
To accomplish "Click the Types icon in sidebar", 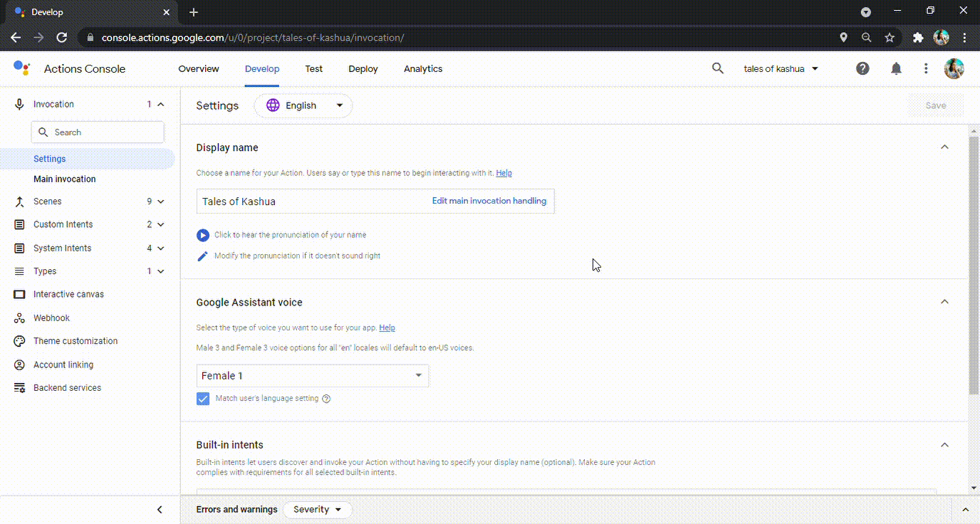I will point(20,271).
